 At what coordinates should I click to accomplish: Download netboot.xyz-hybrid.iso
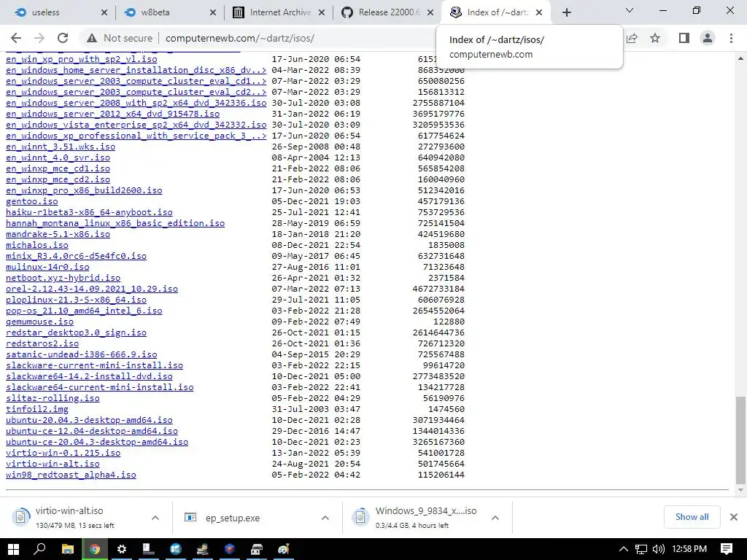pos(63,278)
